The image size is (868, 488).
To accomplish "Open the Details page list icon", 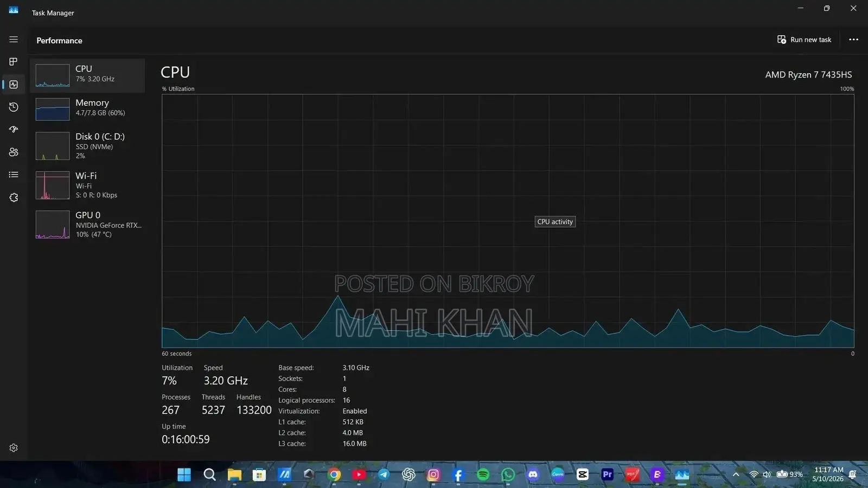I will click(14, 175).
